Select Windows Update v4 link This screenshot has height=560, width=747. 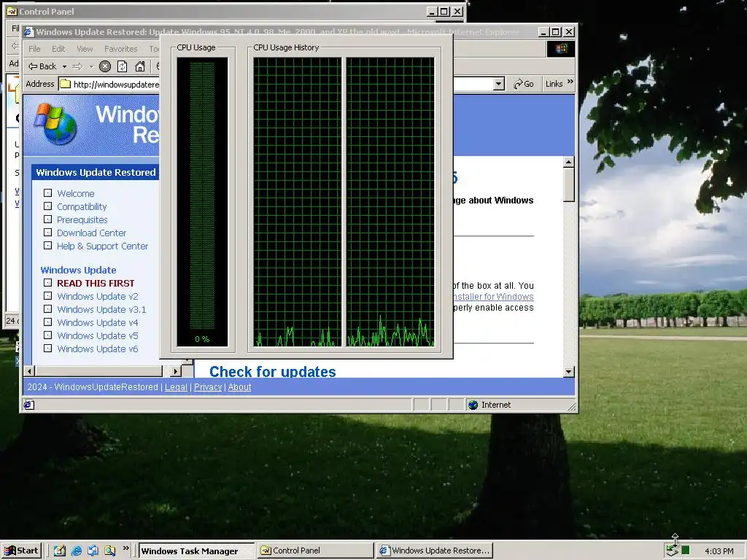click(97, 322)
